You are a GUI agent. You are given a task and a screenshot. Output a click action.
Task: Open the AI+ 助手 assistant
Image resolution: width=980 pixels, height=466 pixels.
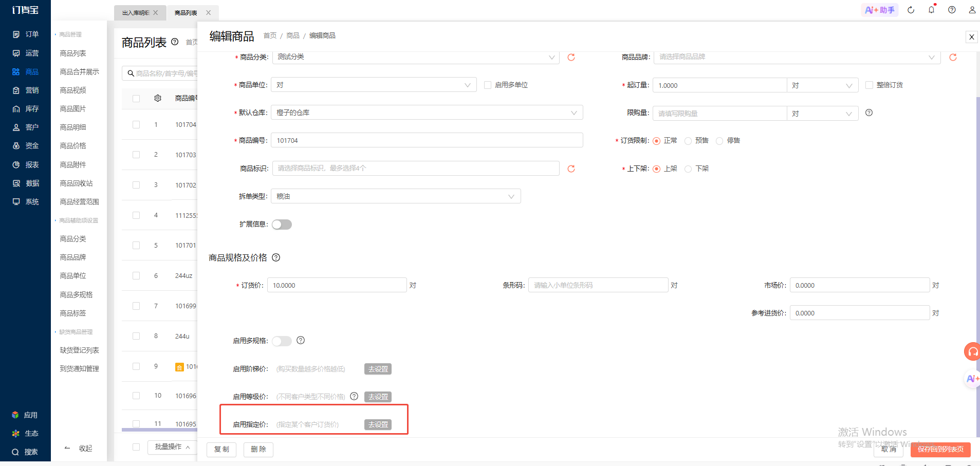880,10
